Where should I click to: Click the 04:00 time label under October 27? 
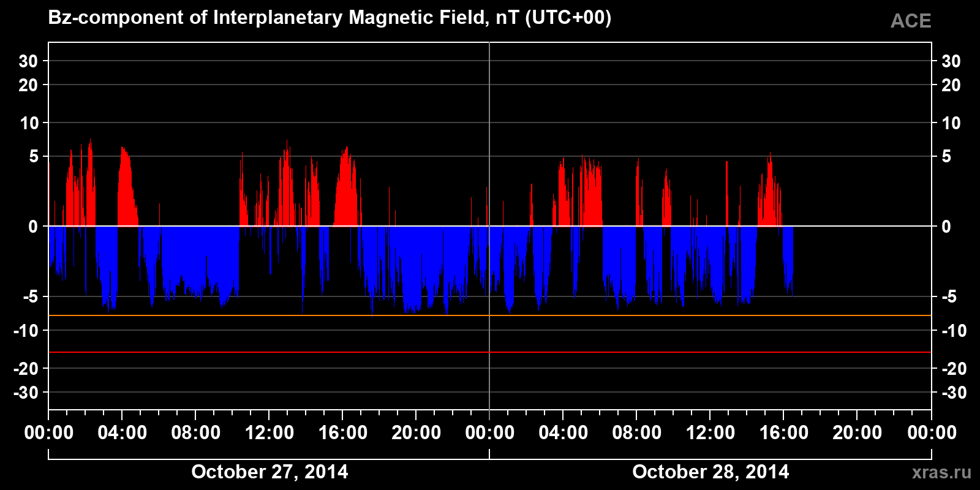coord(123,432)
